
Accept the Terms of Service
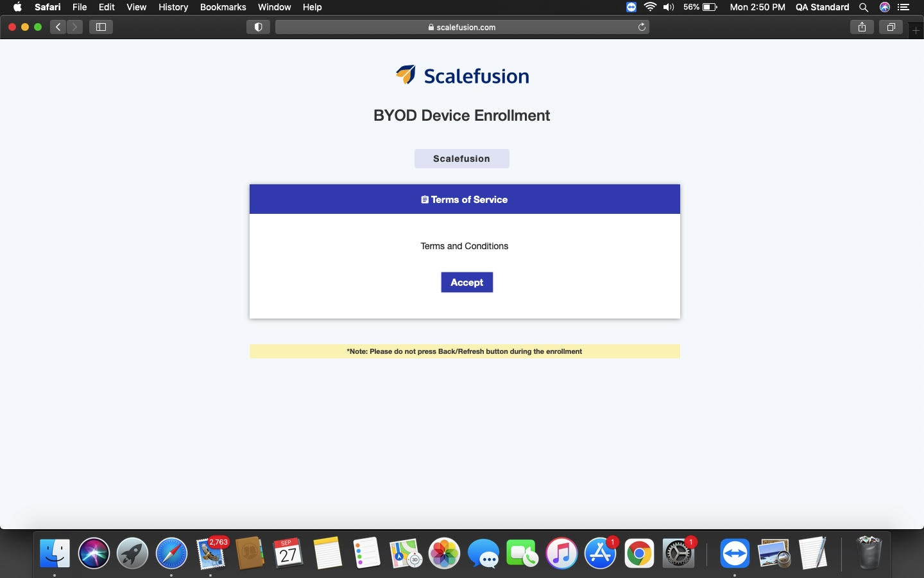click(x=466, y=283)
